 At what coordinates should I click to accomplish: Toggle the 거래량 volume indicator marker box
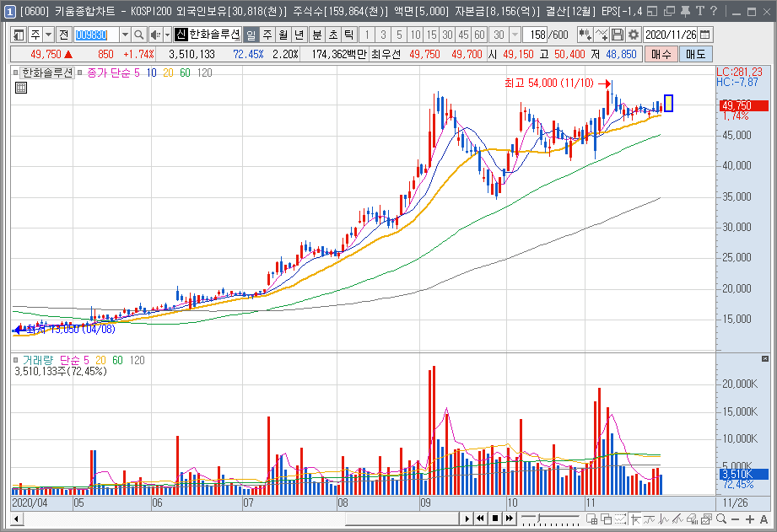(x=15, y=360)
